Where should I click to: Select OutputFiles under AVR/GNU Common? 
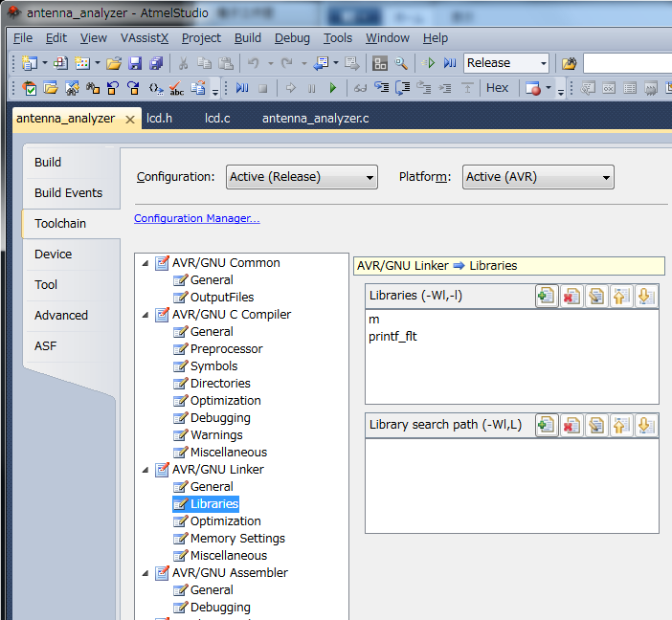click(x=222, y=298)
